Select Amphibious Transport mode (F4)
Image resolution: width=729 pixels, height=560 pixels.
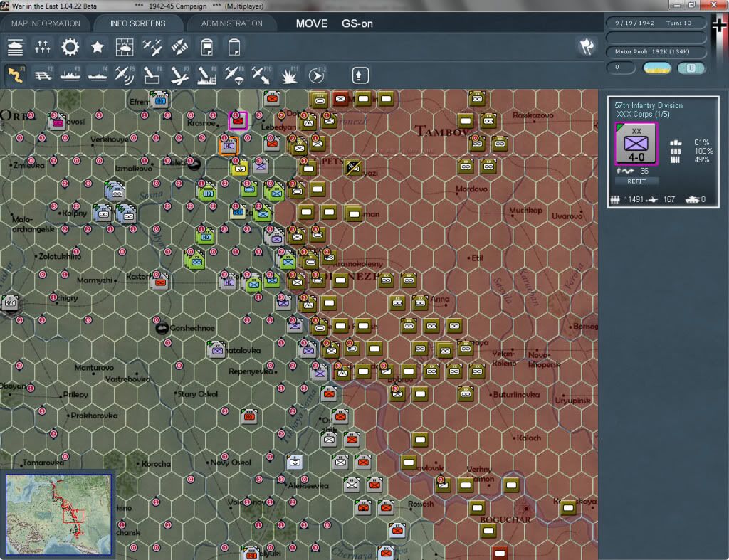point(98,75)
